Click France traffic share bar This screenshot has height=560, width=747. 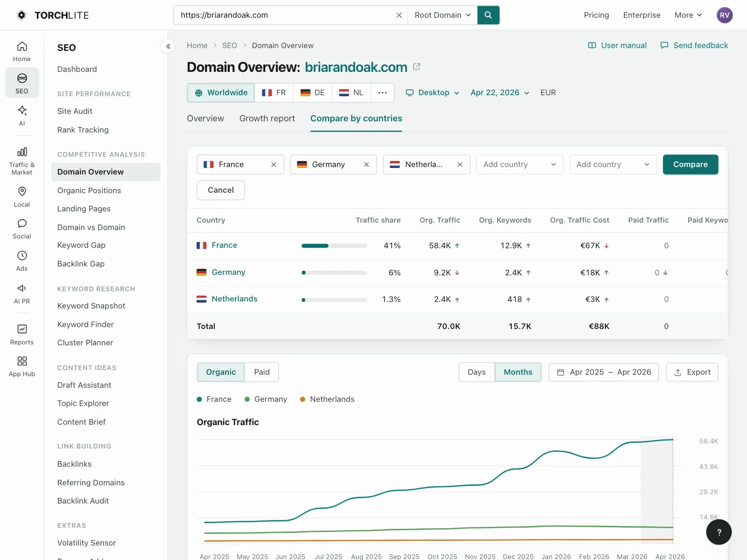pos(334,245)
